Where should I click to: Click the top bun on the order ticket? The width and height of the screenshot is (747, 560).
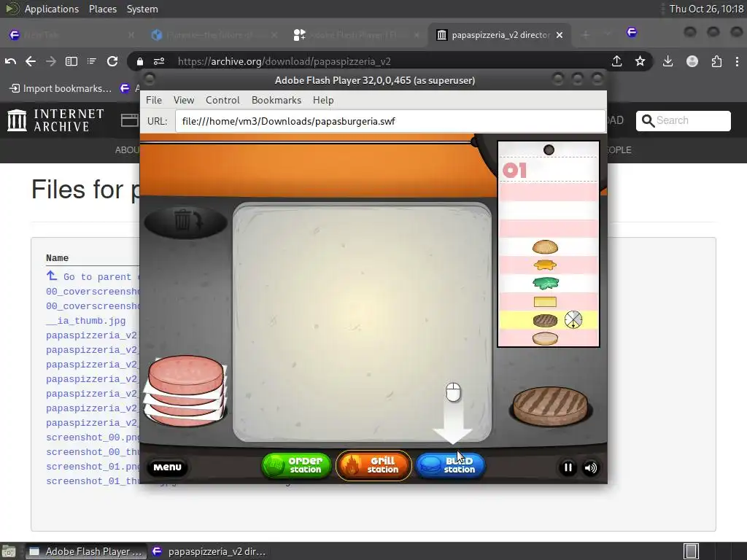pos(545,246)
